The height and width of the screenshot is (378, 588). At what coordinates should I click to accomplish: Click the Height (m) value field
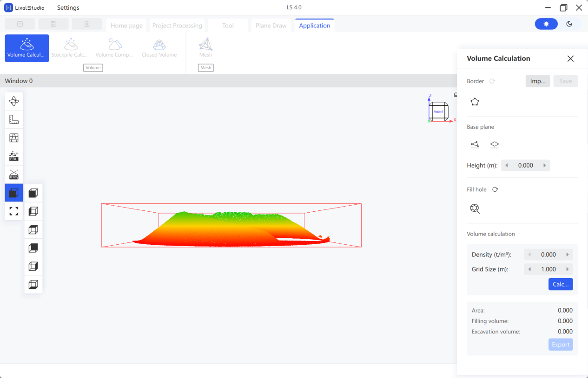click(x=525, y=165)
